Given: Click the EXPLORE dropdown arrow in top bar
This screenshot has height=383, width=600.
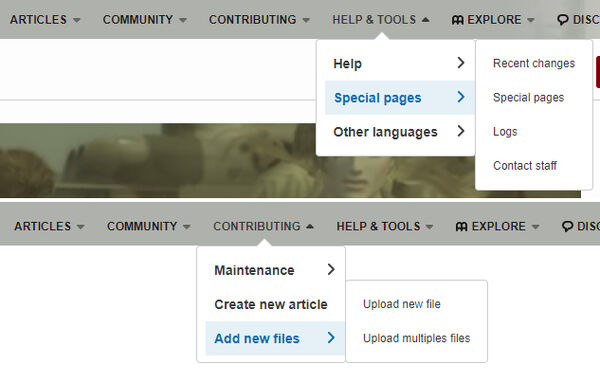Looking at the screenshot, I should [530, 20].
